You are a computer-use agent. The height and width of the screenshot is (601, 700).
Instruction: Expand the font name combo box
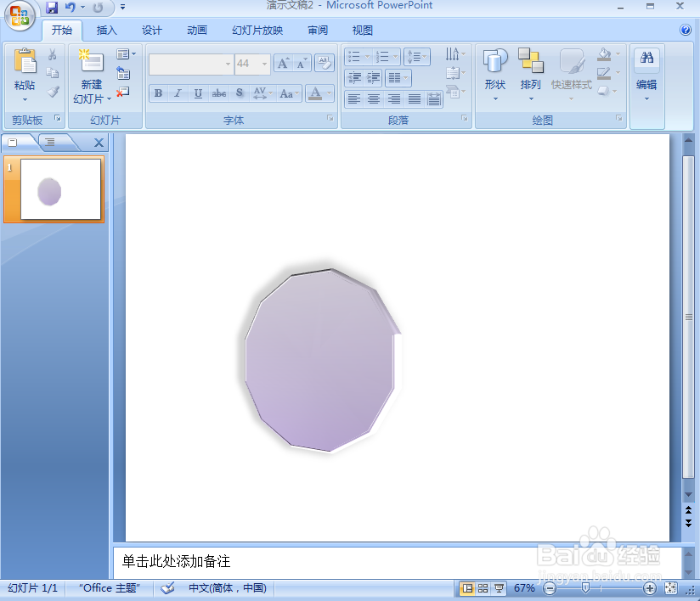[228, 64]
